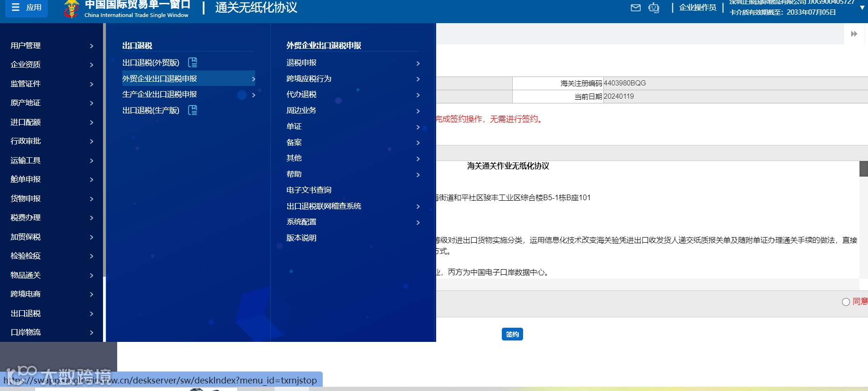This screenshot has width=868, height=391.
Task: Click chevron next to 物品通关
Action: point(92,275)
